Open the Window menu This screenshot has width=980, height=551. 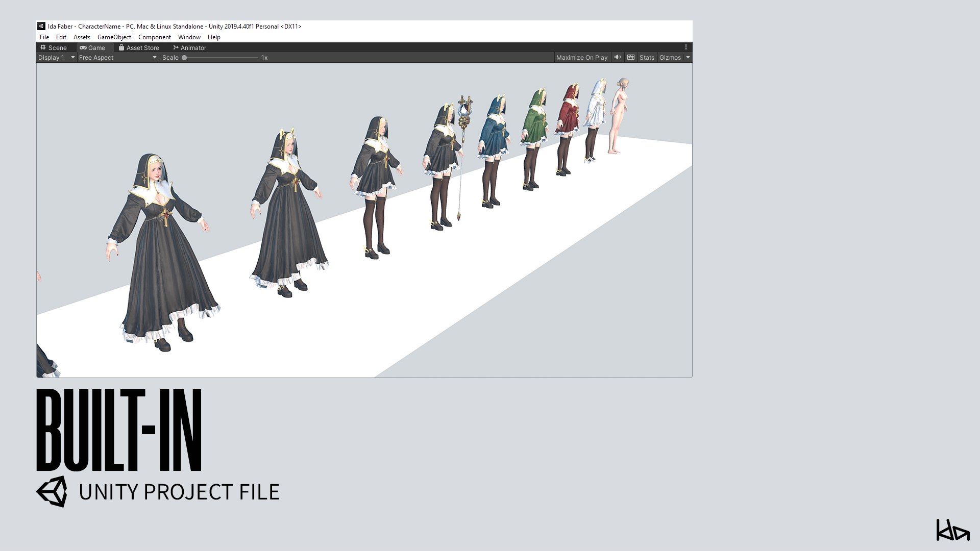(x=189, y=37)
